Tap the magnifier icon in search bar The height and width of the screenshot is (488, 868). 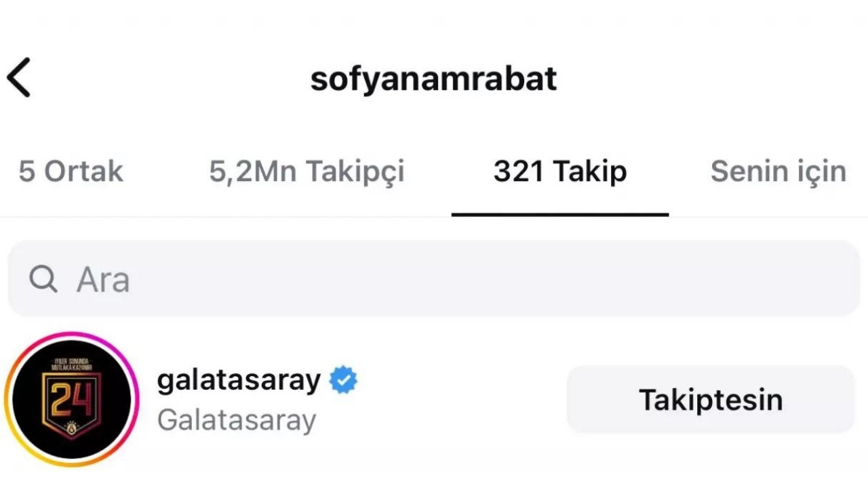(43, 279)
